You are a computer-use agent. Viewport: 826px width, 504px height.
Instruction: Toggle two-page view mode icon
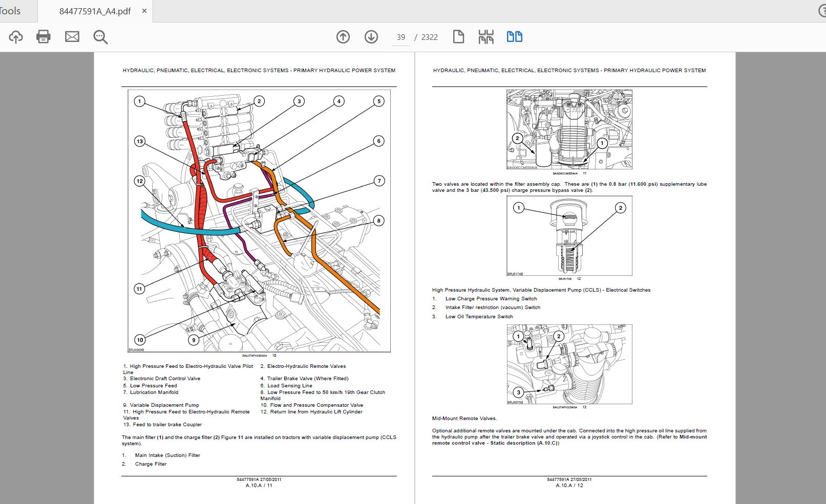pos(514,37)
